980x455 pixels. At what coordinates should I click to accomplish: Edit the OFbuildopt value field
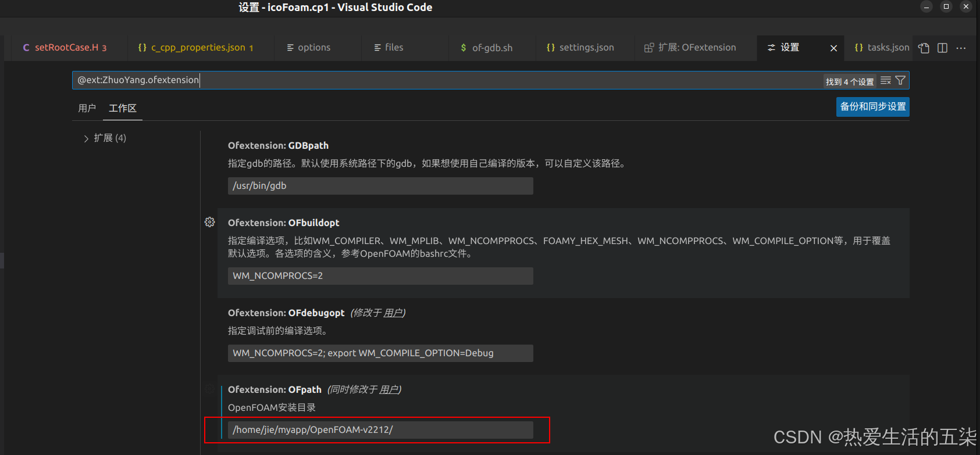click(380, 276)
